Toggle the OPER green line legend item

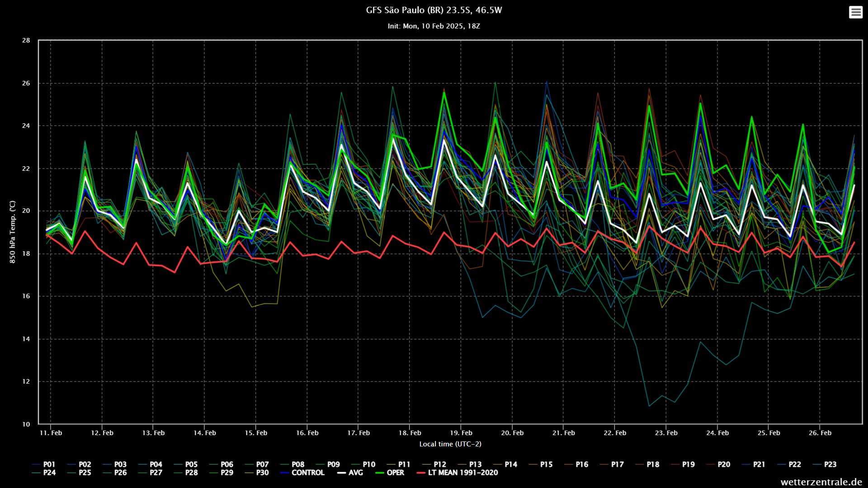[390, 473]
